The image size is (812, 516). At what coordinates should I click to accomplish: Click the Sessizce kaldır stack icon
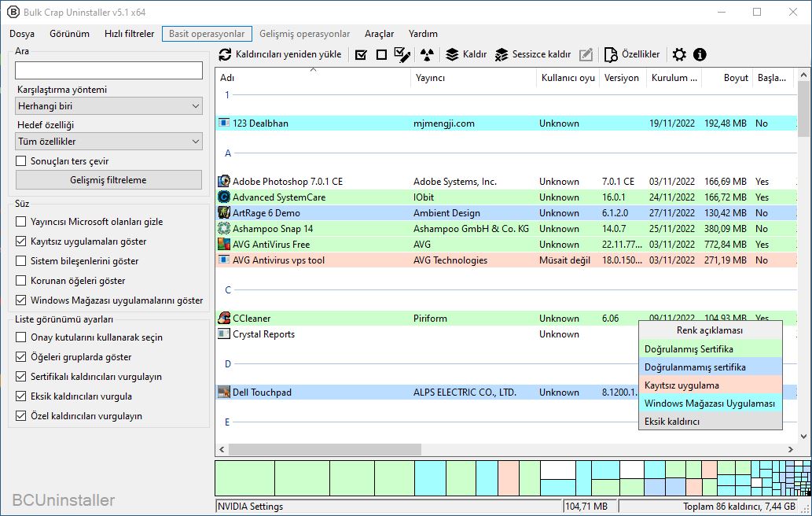click(x=502, y=54)
